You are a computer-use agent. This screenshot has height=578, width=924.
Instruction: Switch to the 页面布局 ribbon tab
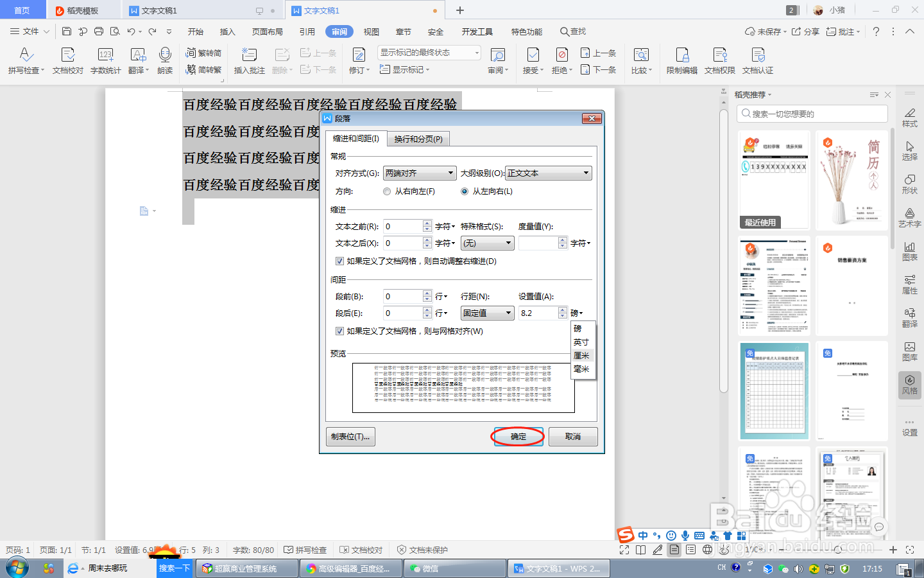268,31
